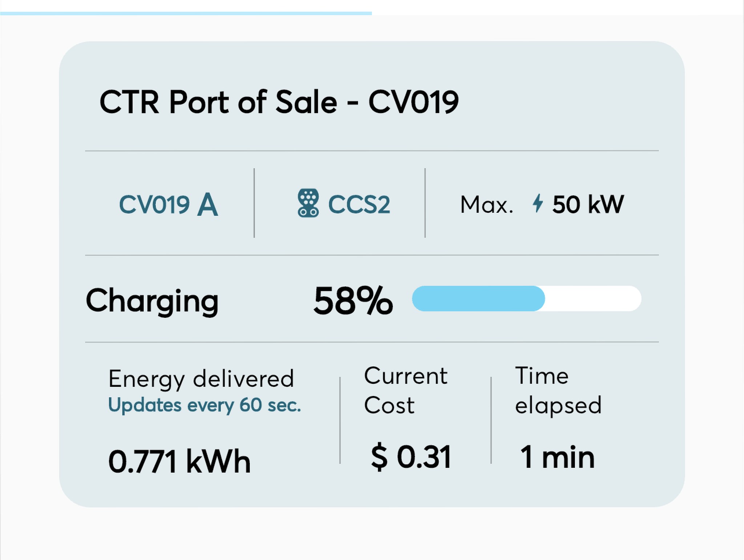Click the large A connector letter
The height and width of the screenshot is (560, 744).
(207, 205)
